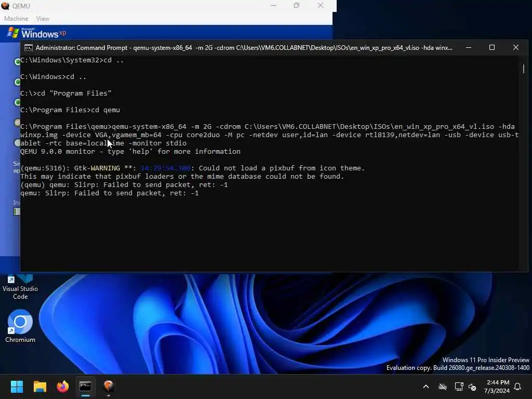This screenshot has width=532, height=399.
Task: Click the 'QEMU 9.0.0 monitor' output line
Action: [130, 152]
